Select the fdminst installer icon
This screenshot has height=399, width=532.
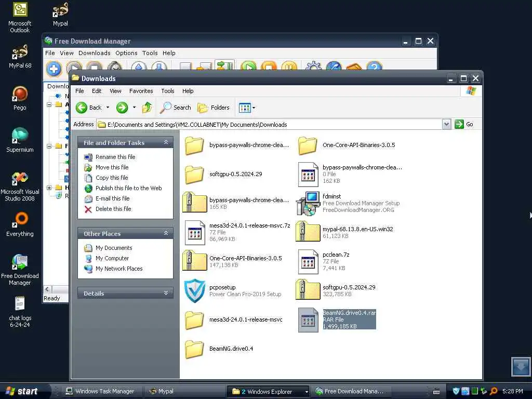tap(308, 203)
